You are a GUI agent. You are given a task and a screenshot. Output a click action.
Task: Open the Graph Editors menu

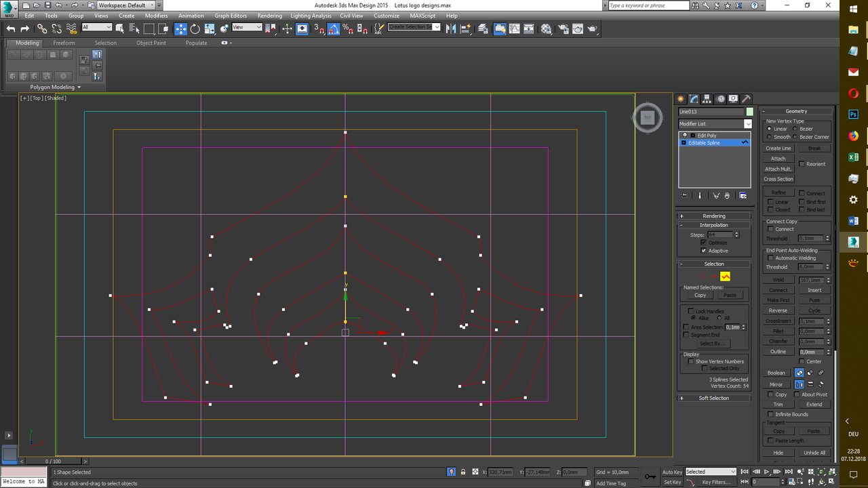[x=231, y=16]
